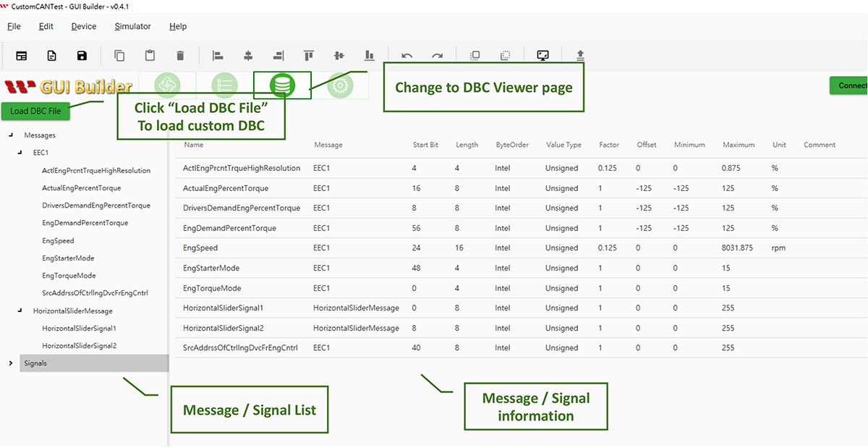Click the 0.875 maximum value cell
This screenshot has height=448, width=868.
pos(732,168)
